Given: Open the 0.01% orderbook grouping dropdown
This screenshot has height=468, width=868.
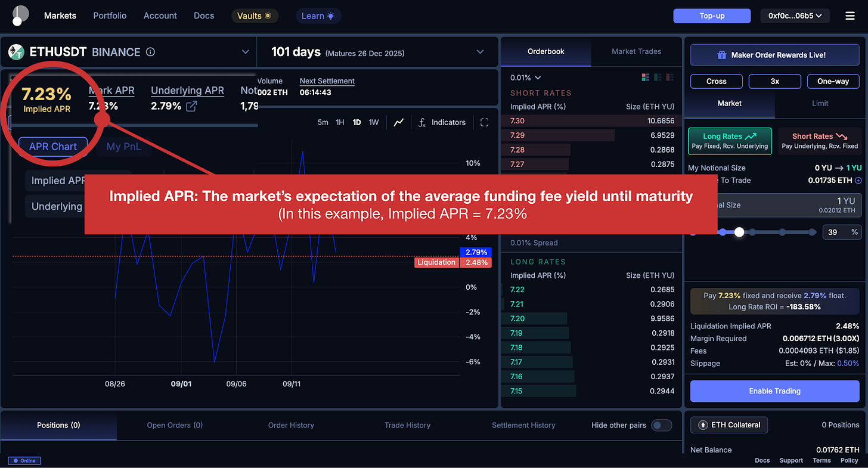Looking at the screenshot, I should pyautogui.click(x=525, y=78).
